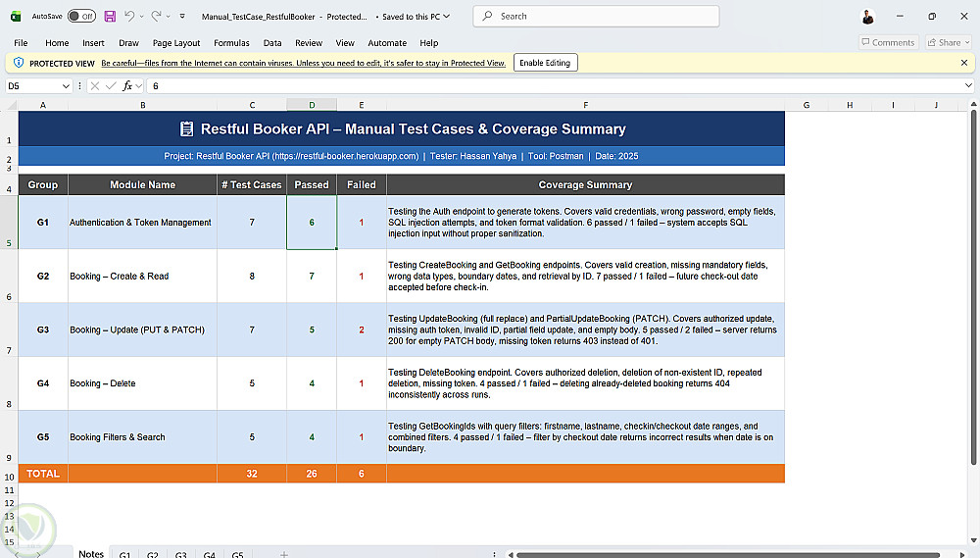Image resolution: width=980 pixels, height=558 pixels.
Task: Open the Review tab
Action: point(309,42)
